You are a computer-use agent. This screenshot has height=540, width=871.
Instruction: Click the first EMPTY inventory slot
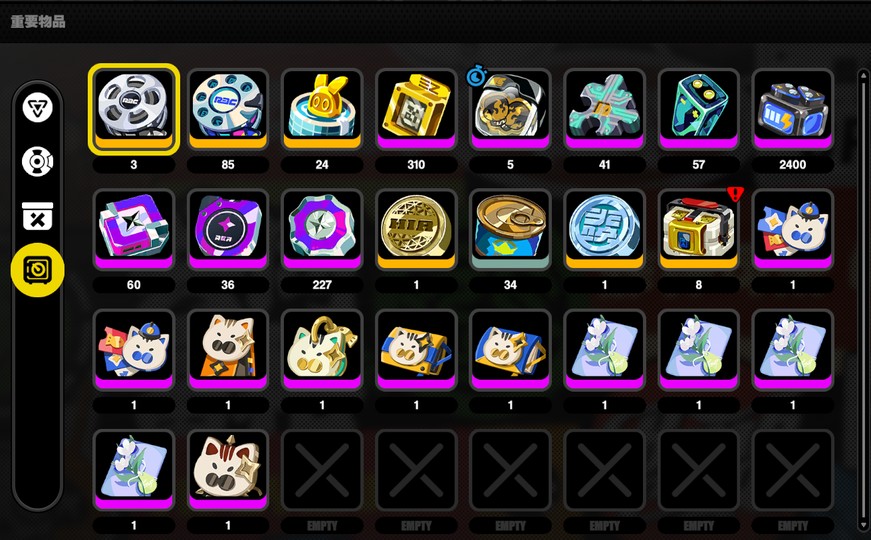tap(322, 470)
